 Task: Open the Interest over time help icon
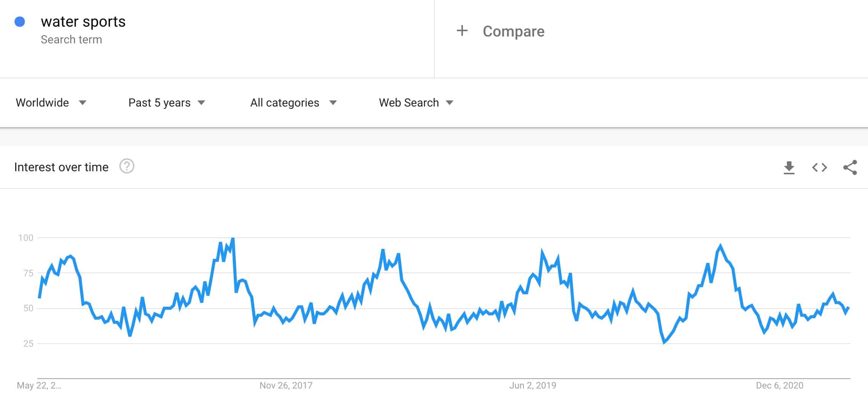pyautogui.click(x=127, y=166)
